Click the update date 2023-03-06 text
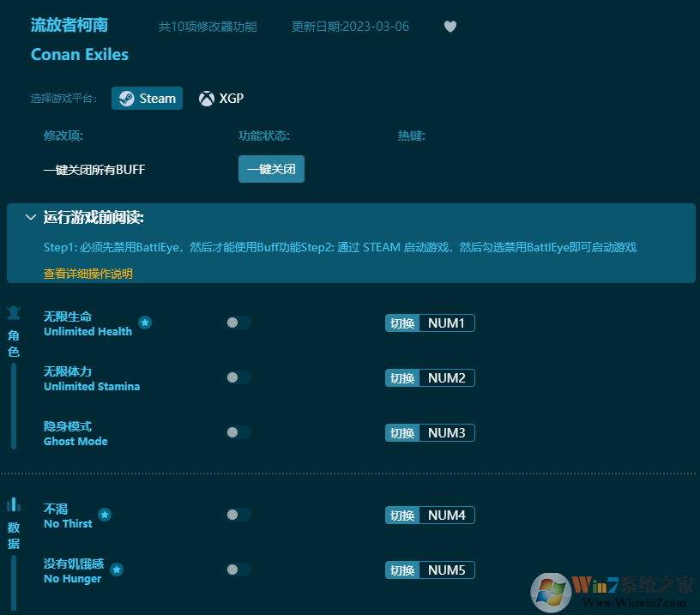 tap(350, 27)
